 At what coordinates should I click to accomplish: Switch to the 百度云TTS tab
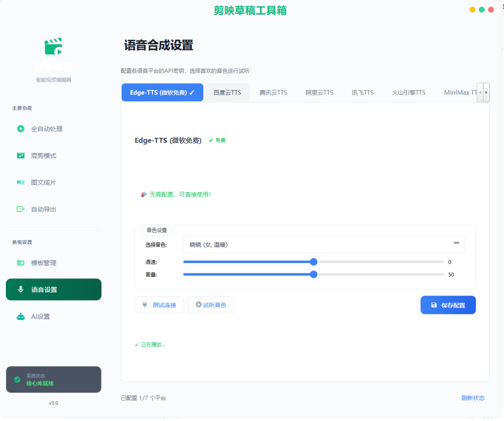227,92
